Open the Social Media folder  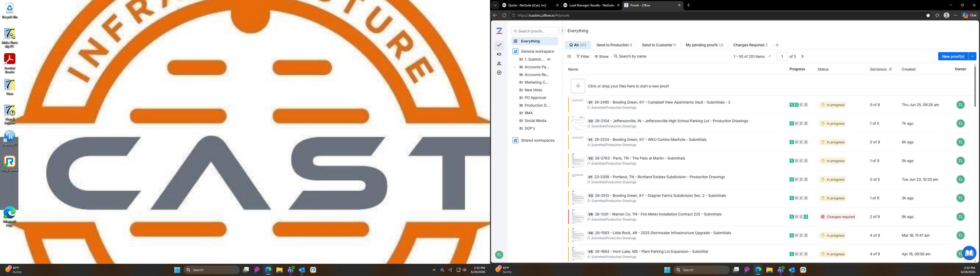pyautogui.click(x=535, y=121)
